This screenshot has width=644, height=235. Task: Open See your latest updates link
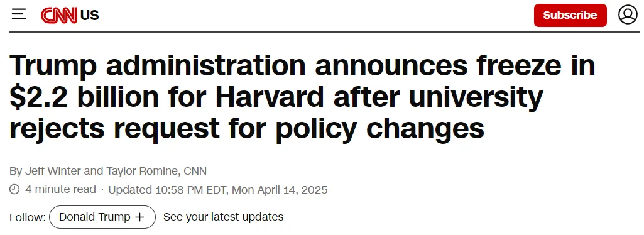(x=224, y=217)
